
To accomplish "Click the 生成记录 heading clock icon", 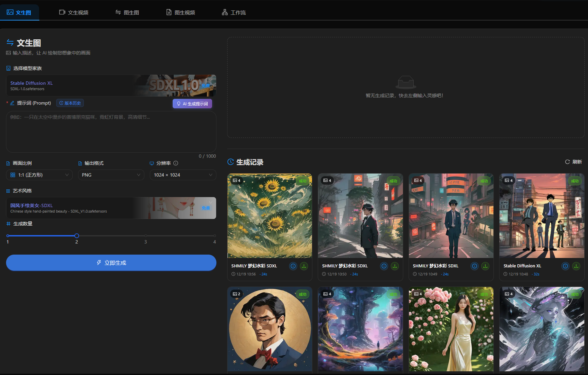I will click(x=231, y=162).
